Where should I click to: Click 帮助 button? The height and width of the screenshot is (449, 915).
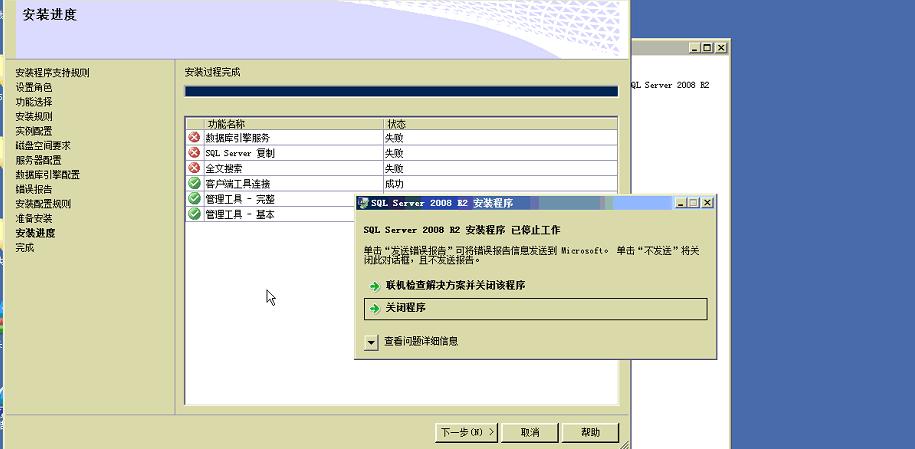pyautogui.click(x=590, y=433)
